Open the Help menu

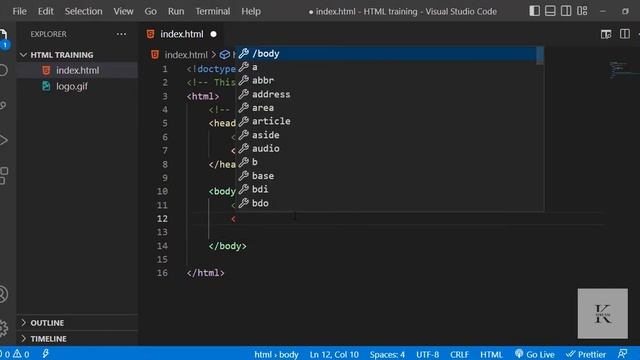click(x=251, y=11)
